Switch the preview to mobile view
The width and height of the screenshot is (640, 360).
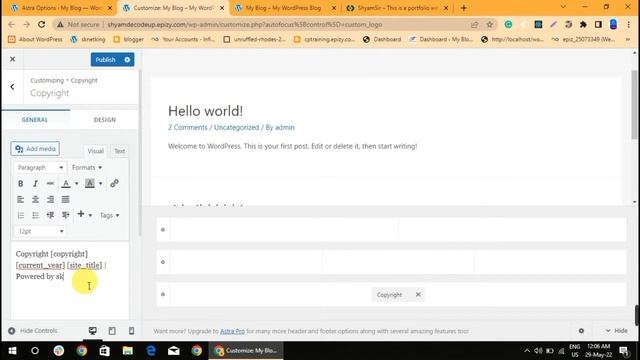coord(131,331)
